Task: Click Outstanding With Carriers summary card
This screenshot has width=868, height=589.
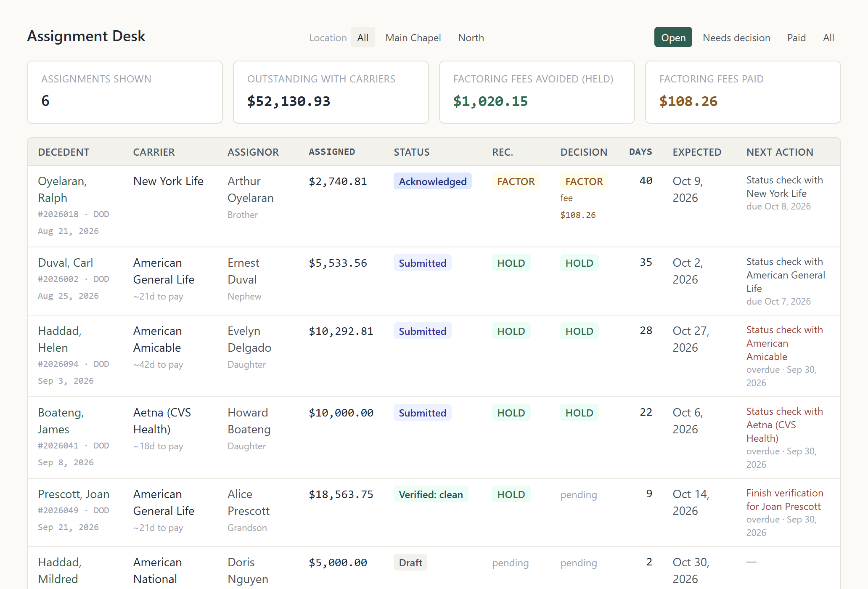Action: click(x=331, y=92)
